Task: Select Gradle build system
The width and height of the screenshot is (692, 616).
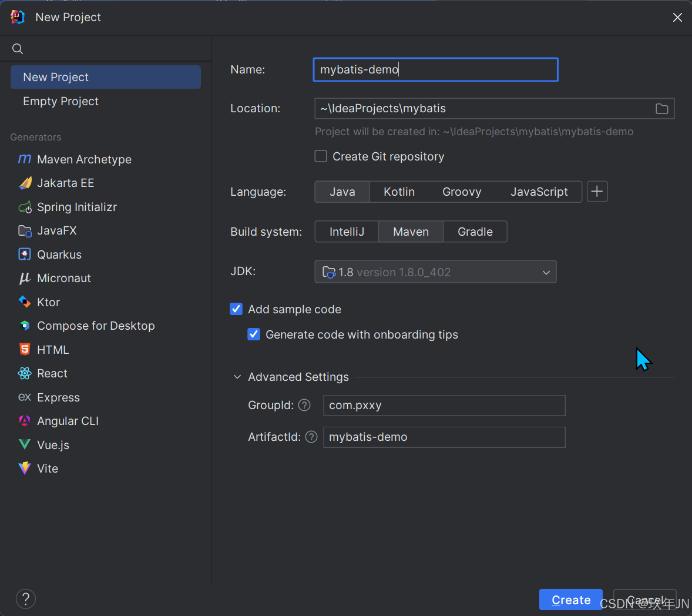Action: pyautogui.click(x=475, y=232)
